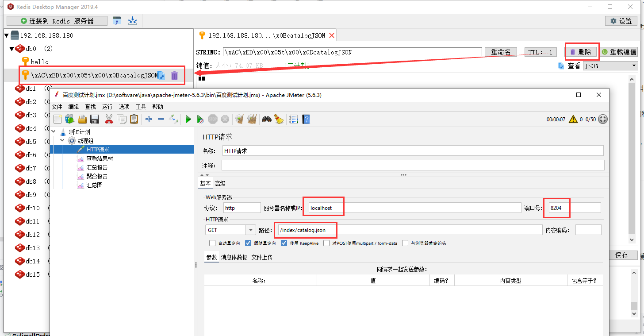Open the 帮助 menu in JMeter

click(157, 107)
